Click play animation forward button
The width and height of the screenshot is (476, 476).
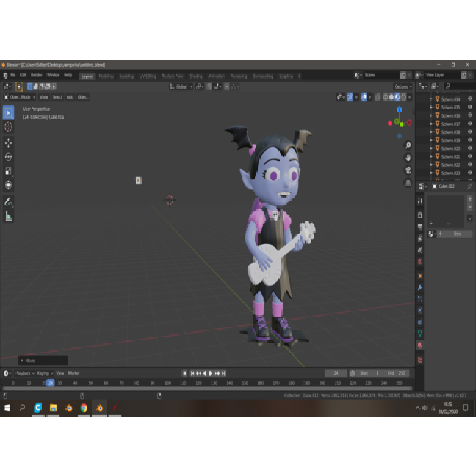point(211,373)
